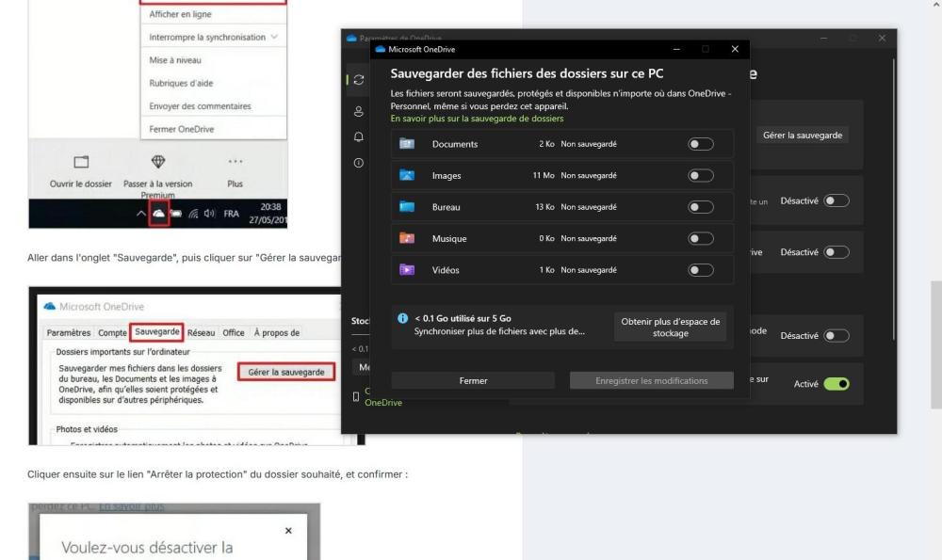
Task: Toggle Documents backup switch
Action: pyautogui.click(x=701, y=144)
